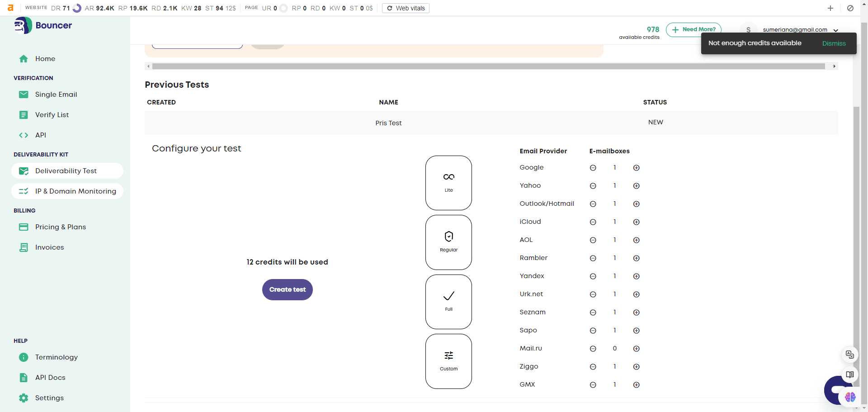
Task: Open the API section
Action: (41, 135)
